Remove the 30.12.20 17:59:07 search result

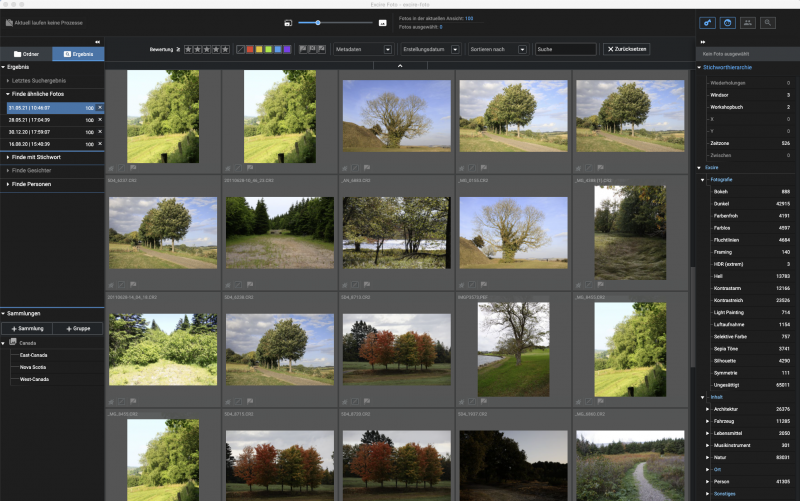tap(100, 132)
